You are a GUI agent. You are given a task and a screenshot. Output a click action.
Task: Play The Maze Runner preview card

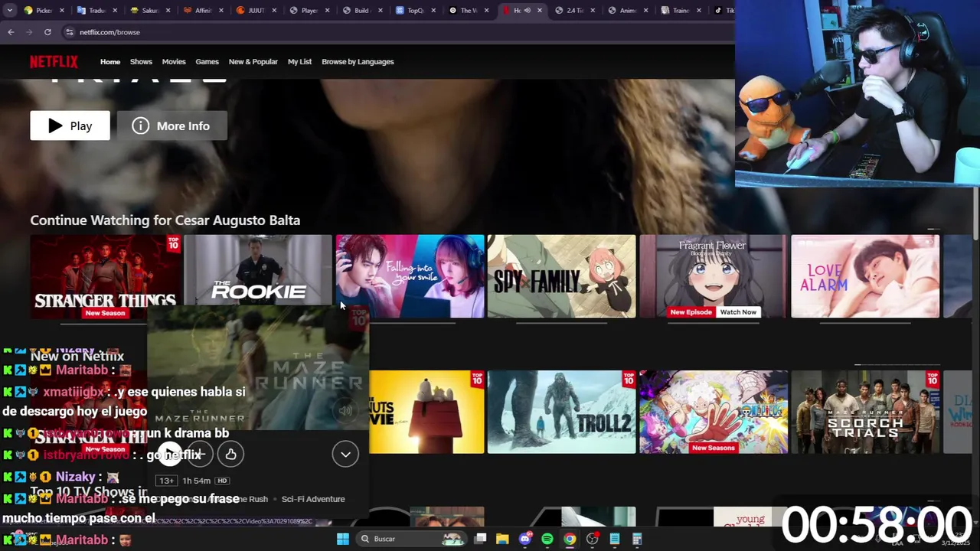170,455
